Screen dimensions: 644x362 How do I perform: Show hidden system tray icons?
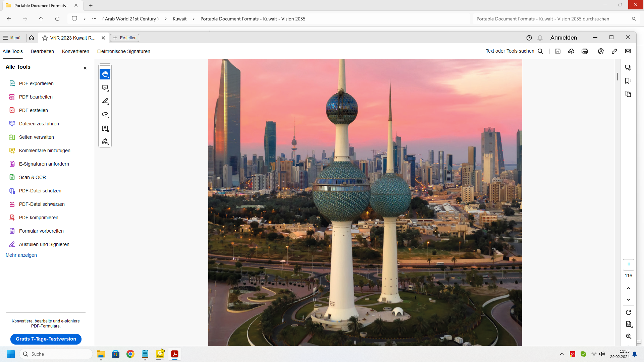[x=562, y=354]
